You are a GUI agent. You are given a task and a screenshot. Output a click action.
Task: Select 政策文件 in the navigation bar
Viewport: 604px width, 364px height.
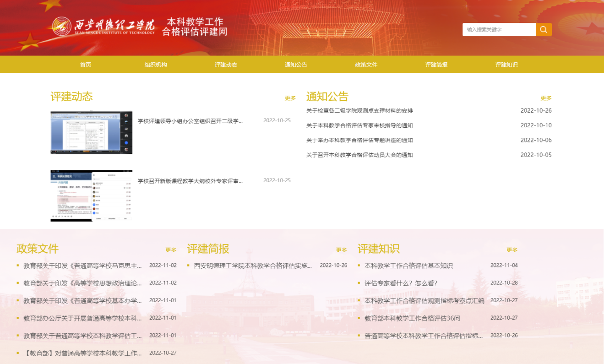pos(366,65)
